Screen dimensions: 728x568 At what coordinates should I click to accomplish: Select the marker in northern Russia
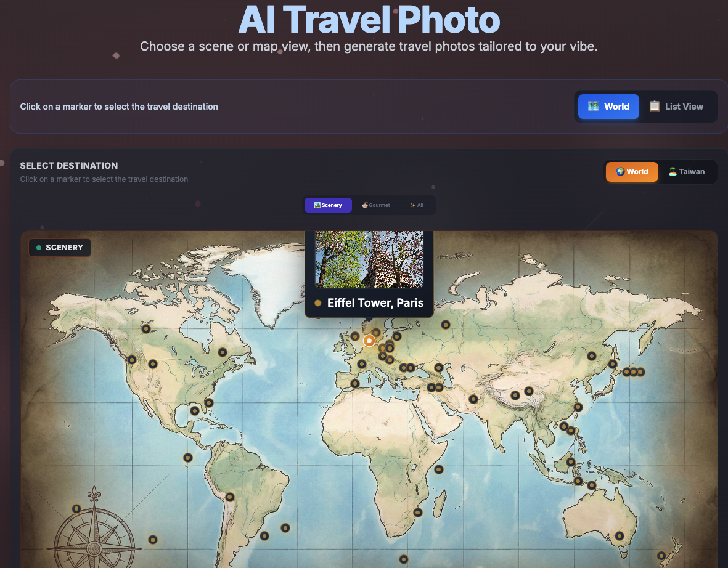(445, 325)
